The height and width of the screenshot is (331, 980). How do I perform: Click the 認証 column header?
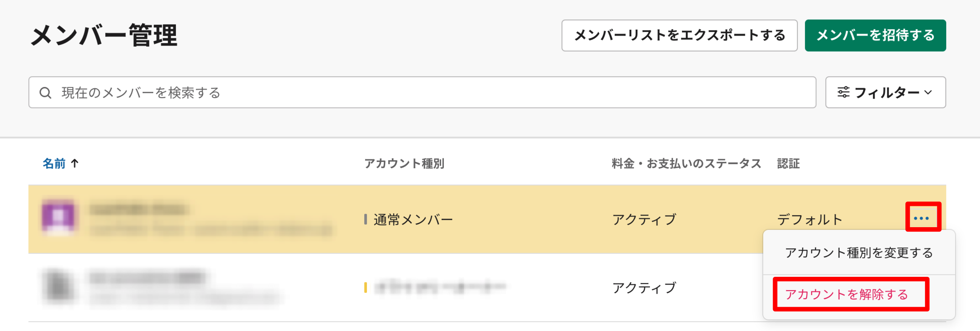(x=788, y=164)
